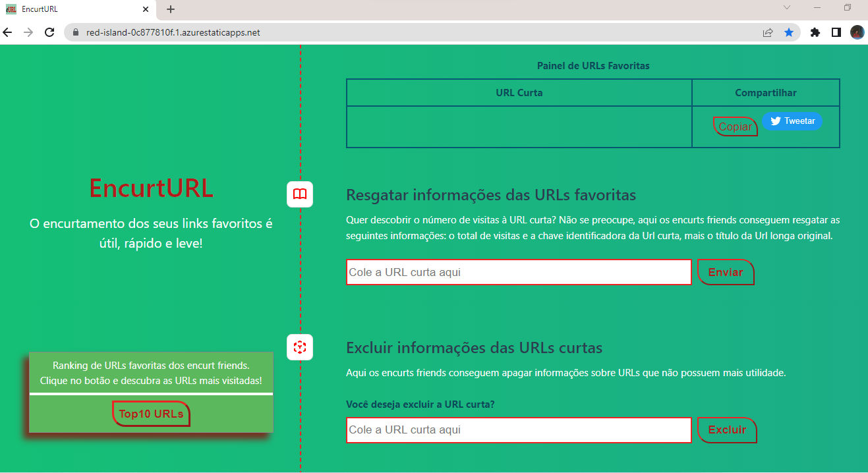Viewport: 868px width, 473px height.
Task: Click the Enviar button
Action: click(725, 272)
